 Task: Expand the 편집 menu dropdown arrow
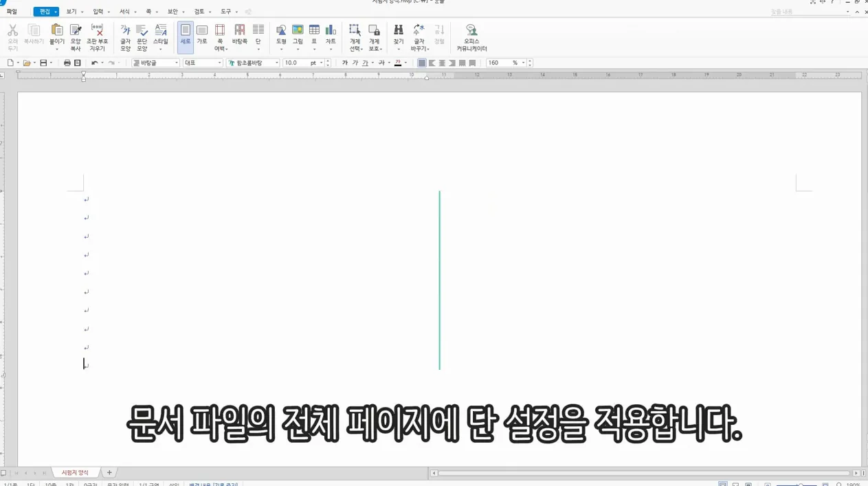pos(56,12)
